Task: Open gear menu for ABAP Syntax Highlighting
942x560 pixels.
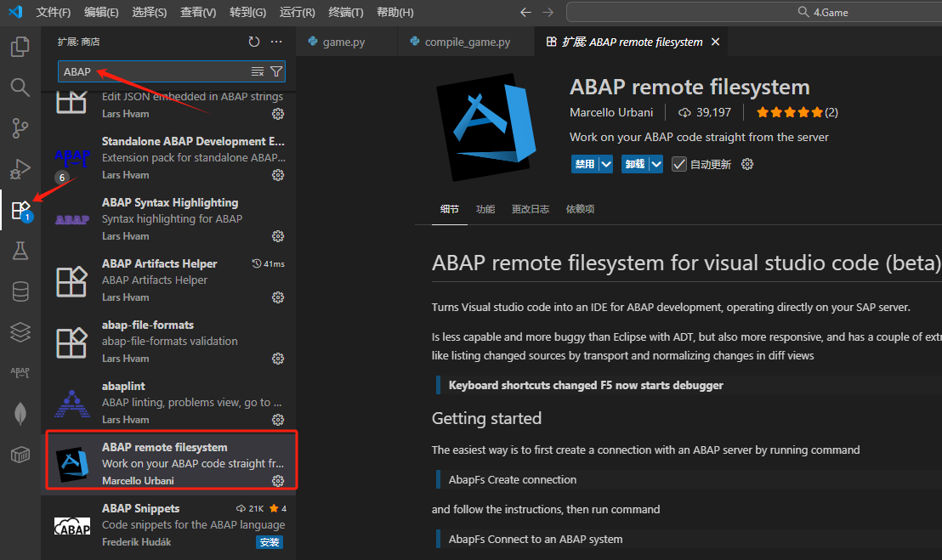Action: coord(277,236)
